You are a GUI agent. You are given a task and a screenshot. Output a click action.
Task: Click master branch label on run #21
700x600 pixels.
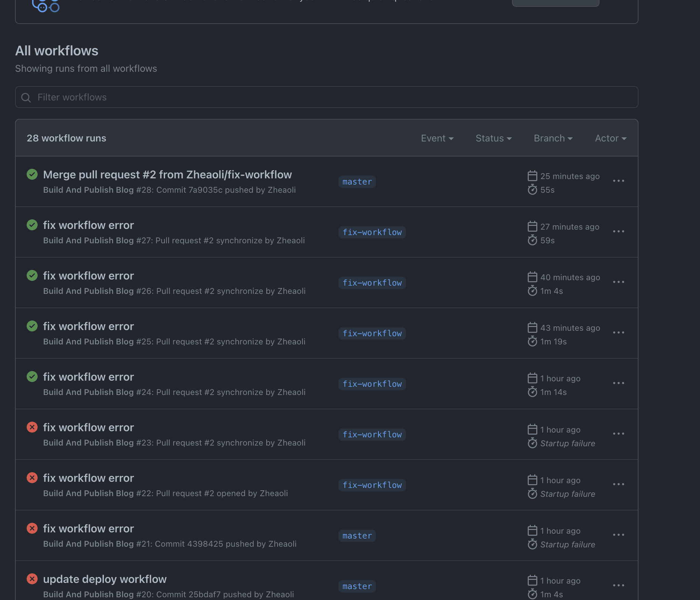click(x=357, y=536)
